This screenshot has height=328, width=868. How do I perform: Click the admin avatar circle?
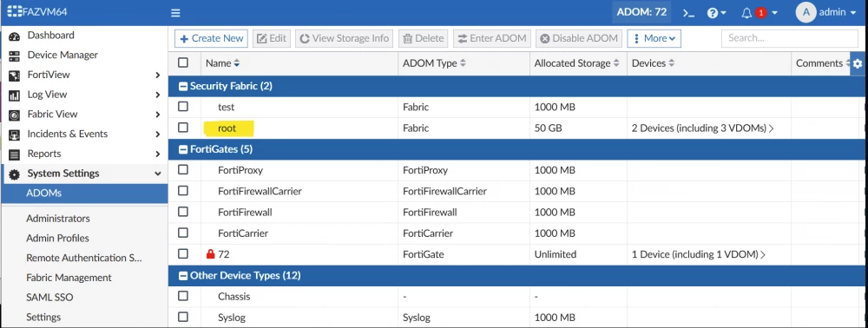(806, 12)
